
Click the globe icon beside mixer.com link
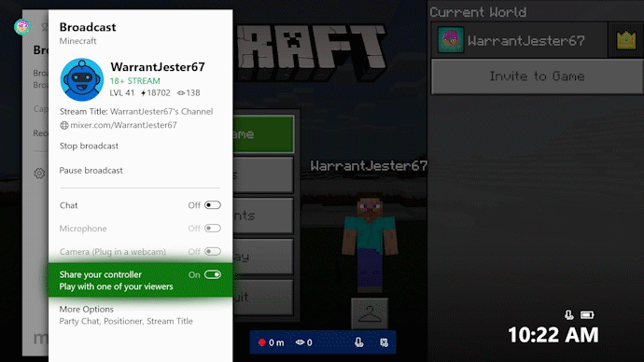[x=64, y=126]
